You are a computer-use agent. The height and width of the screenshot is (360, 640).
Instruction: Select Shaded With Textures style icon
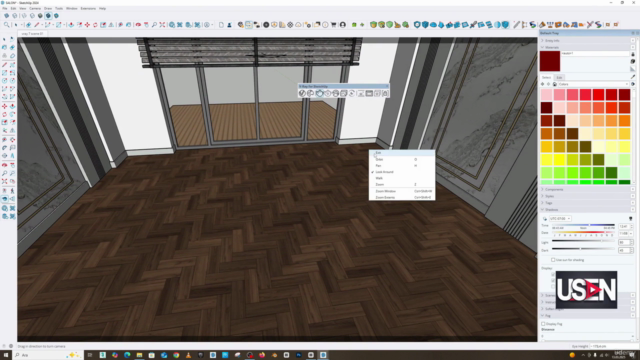[48, 16]
